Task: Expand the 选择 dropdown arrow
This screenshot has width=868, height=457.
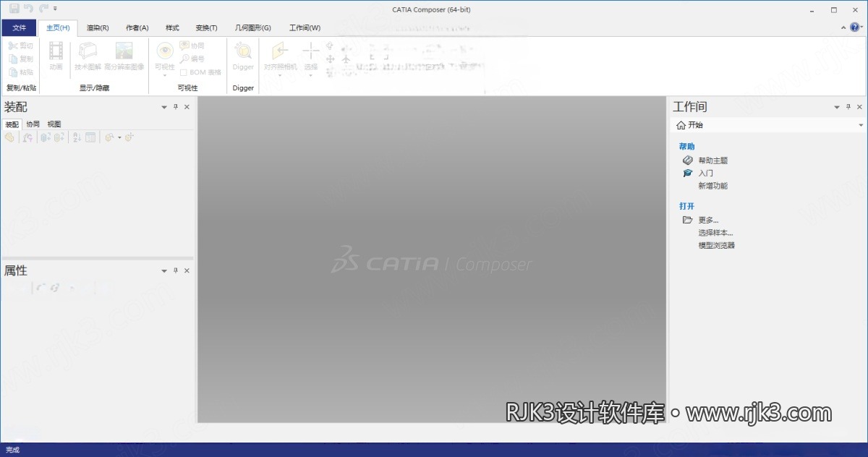Action: pyautogui.click(x=310, y=75)
